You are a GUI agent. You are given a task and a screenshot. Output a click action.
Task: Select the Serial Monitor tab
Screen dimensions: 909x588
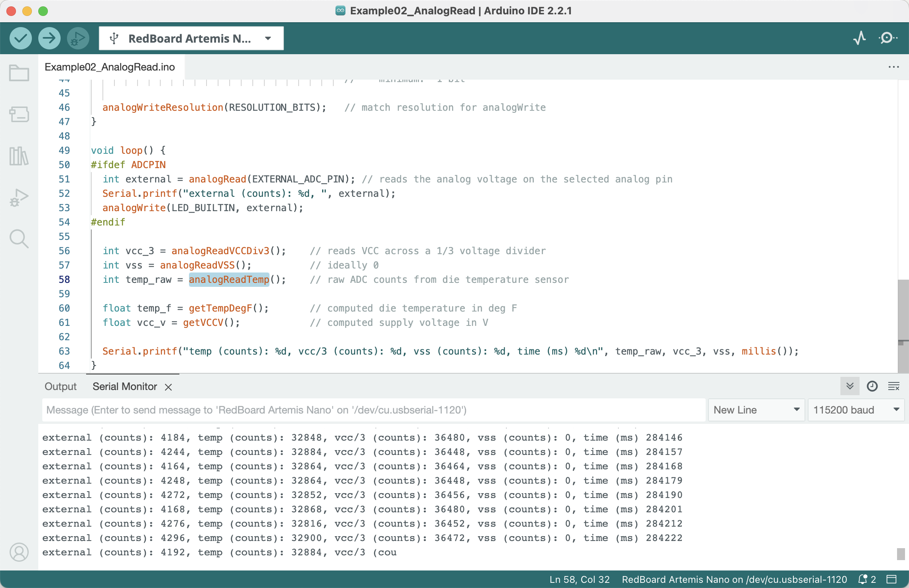click(x=125, y=386)
